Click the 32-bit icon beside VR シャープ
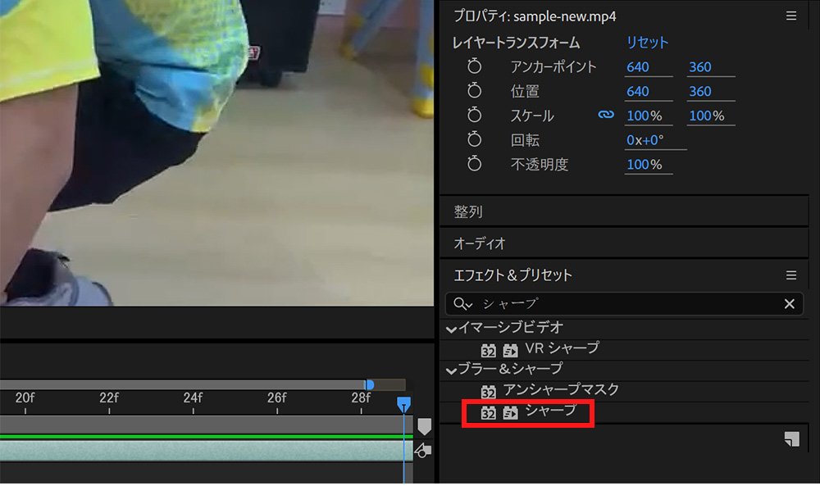The width and height of the screenshot is (820, 504). [489, 350]
